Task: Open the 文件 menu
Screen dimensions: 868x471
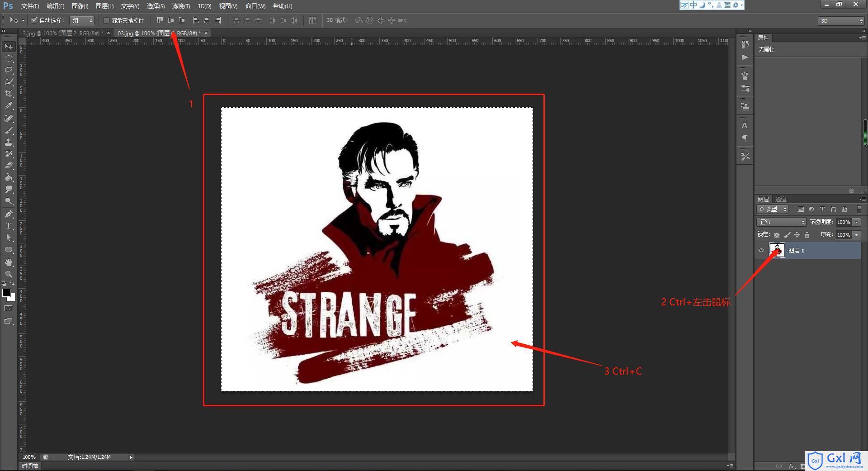Action: click(x=30, y=6)
